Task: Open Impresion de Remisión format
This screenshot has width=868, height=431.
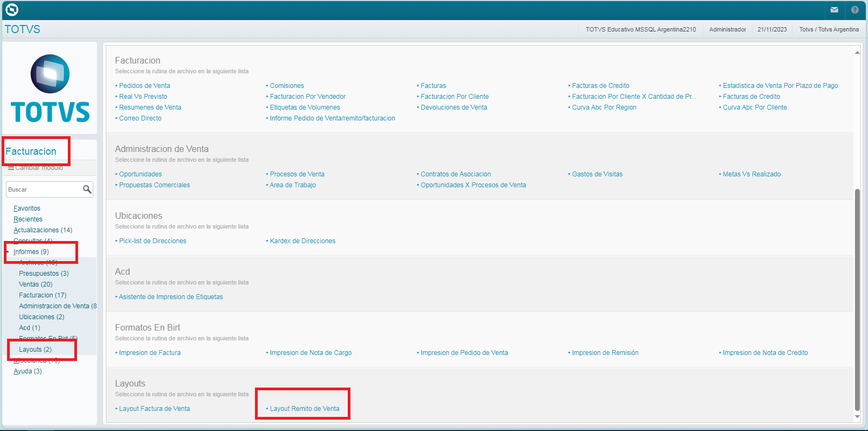Action: tap(605, 353)
